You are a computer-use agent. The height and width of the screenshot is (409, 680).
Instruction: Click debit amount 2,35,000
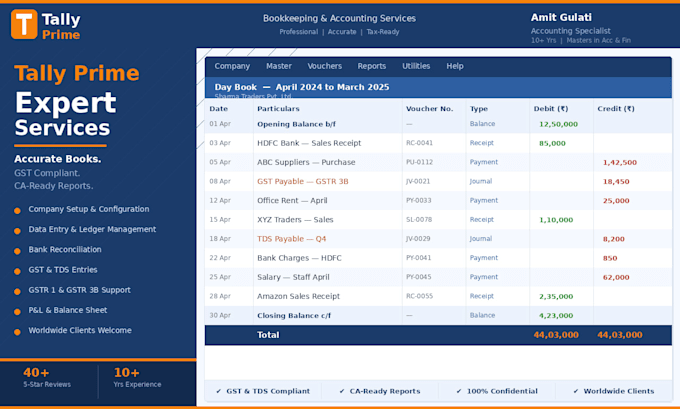point(556,297)
